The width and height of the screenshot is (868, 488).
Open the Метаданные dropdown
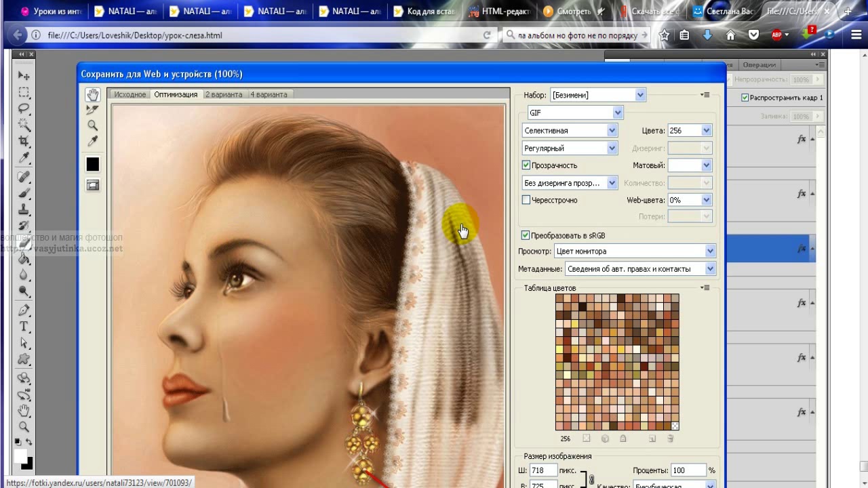[640, 269]
